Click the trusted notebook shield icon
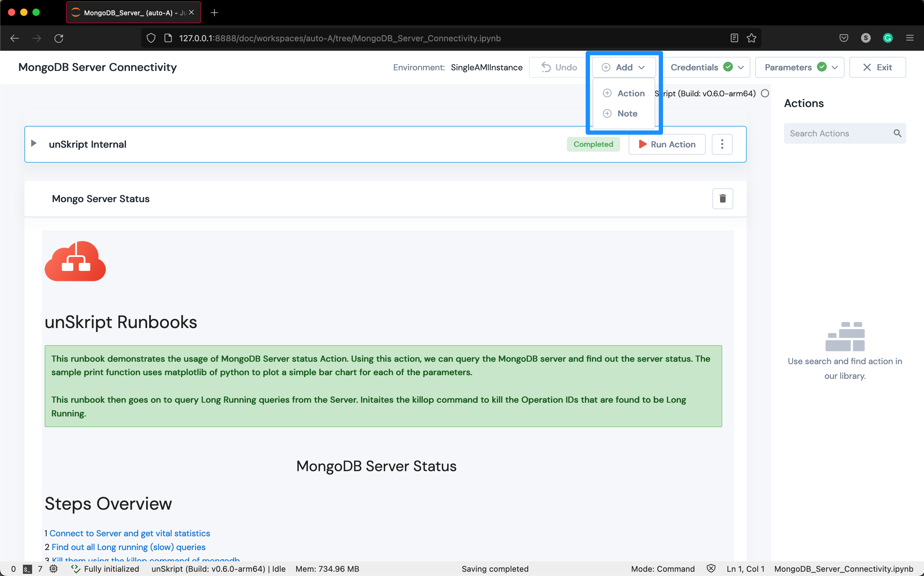 click(x=711, y=569)
